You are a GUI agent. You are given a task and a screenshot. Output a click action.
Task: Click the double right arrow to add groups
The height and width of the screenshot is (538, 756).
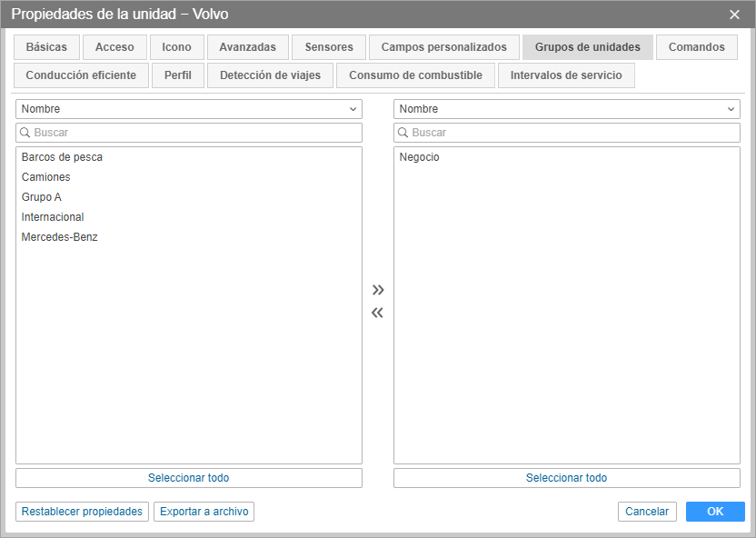pos(378,290)
